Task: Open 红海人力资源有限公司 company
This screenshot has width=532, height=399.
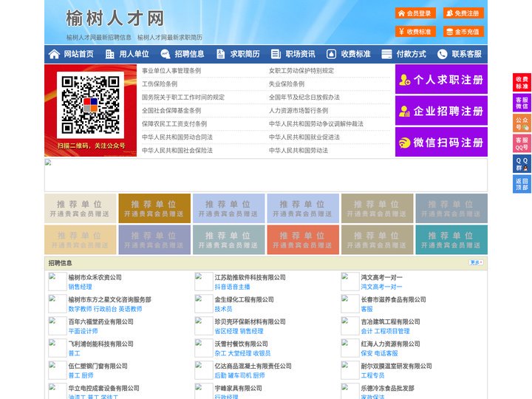Action: click(390, 344)
